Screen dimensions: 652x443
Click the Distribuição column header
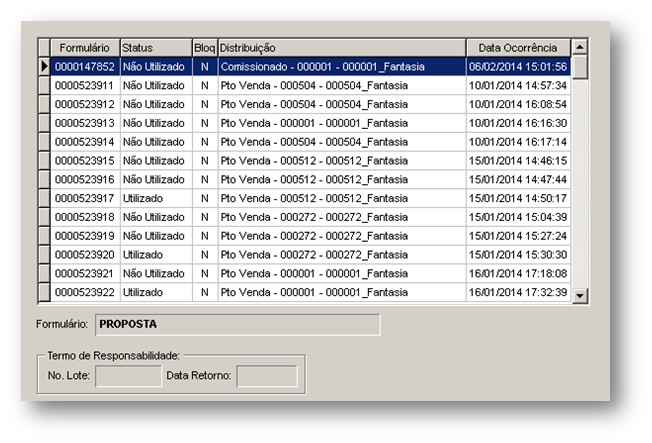click(341, 48)
